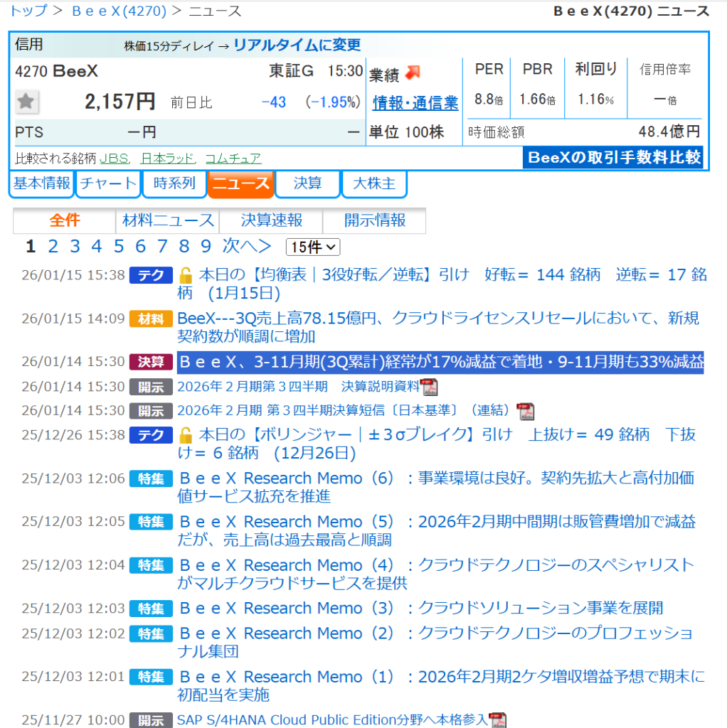Viewport: 727px width, 728px height.
Task: Switch to the チャート tab
Action: pos(108,183)
